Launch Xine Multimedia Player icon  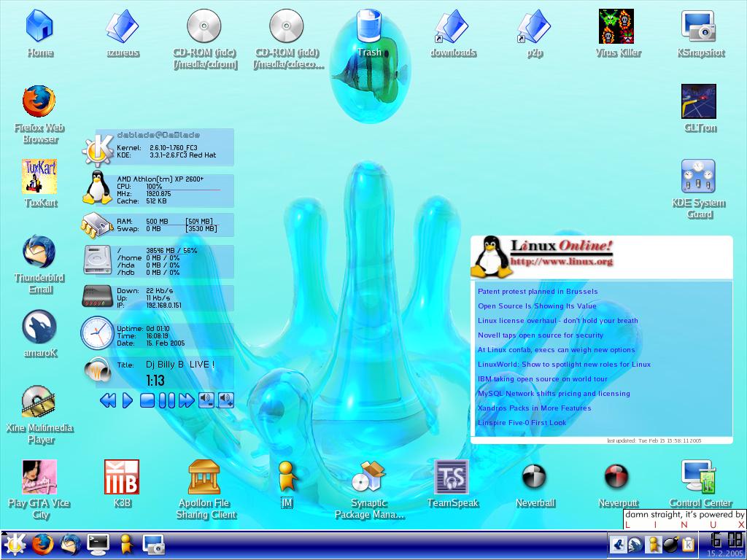coord(39,402)
